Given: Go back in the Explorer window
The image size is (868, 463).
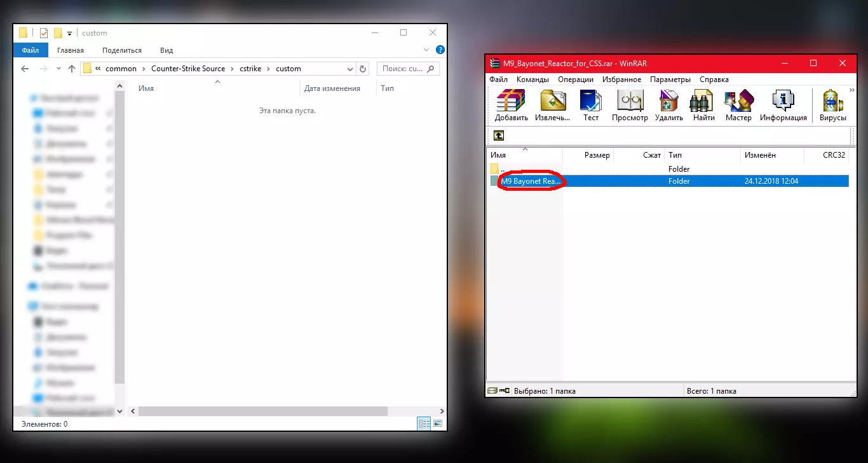Looking at the screenshot, I should coord(25,69).
